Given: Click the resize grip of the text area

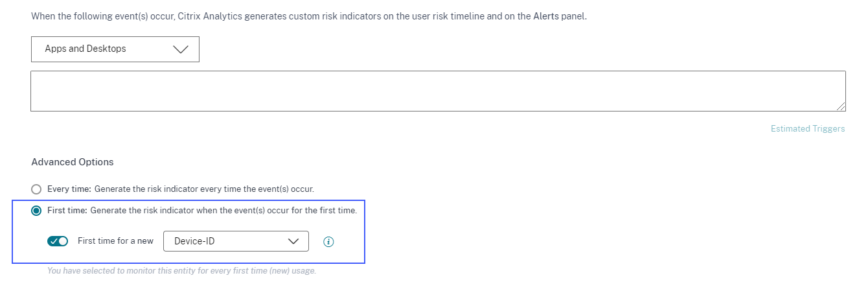Looking at the screenshot, I should (x=841, y=106).
